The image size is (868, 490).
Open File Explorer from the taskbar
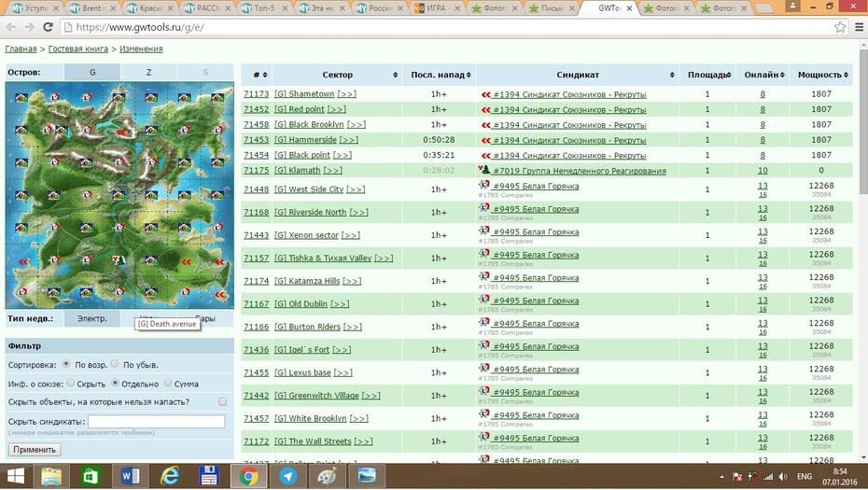(x=51, y=476)
